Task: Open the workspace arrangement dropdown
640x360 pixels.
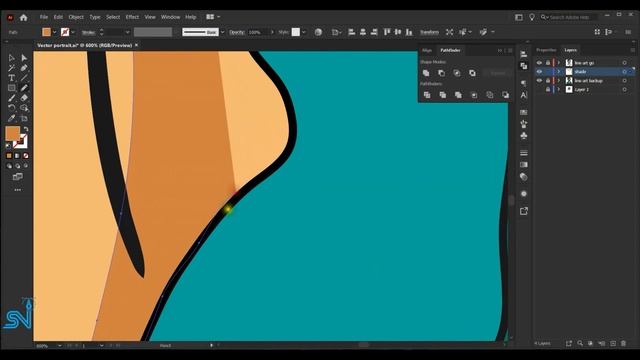Action: click(x=213, y=17)
